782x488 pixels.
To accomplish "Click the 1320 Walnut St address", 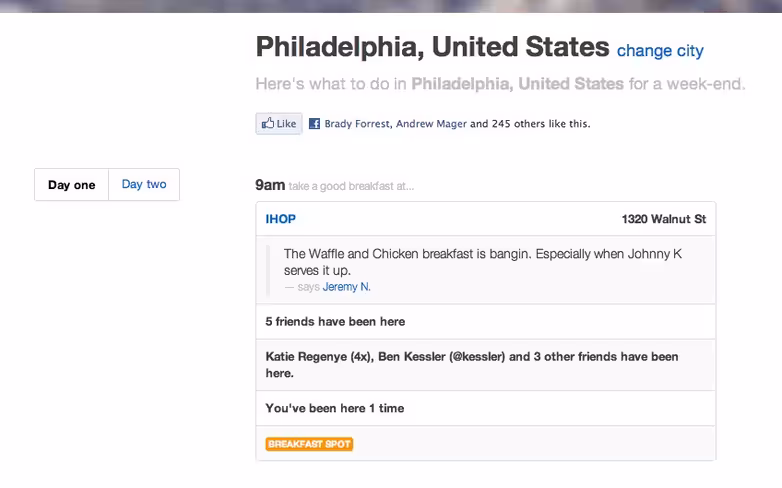I will tap(663, 219).
